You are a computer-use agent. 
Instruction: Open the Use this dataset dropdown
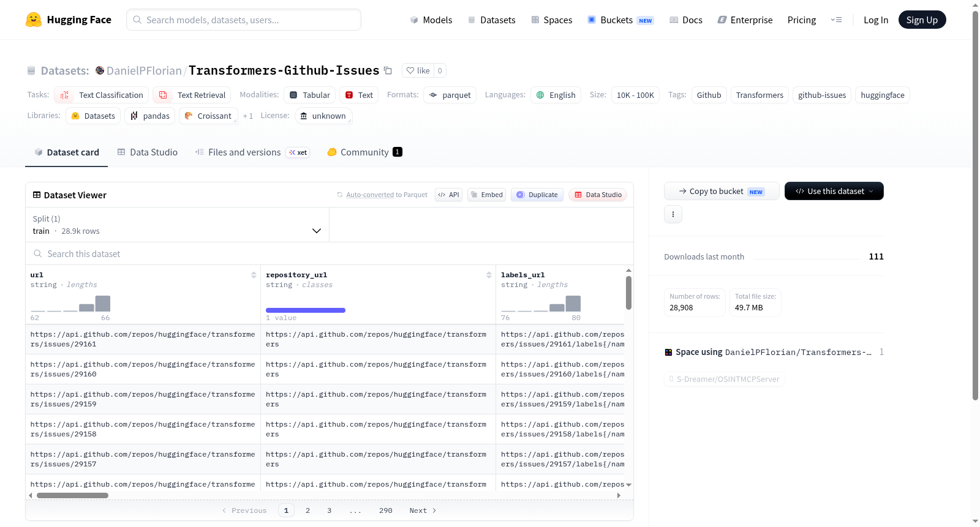(834, 191)
